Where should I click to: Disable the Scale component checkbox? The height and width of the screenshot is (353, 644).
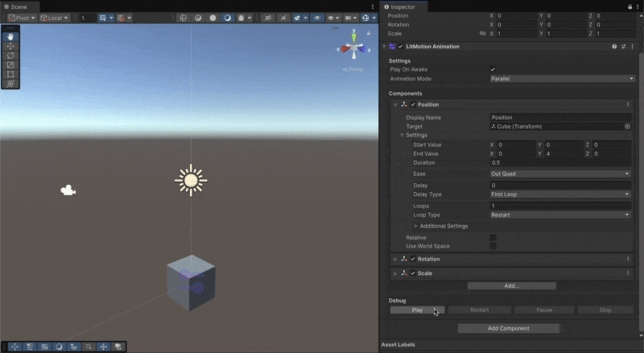click(x=413, y=273)
